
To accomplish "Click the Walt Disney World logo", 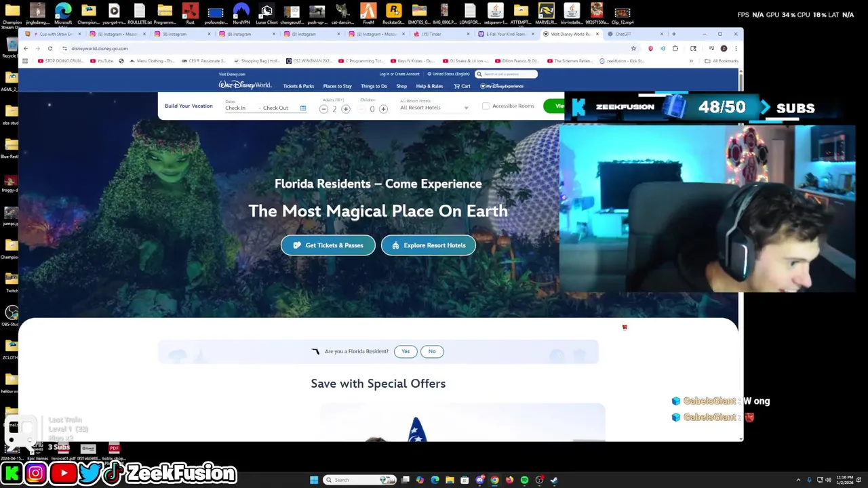I will pos(245,85).
